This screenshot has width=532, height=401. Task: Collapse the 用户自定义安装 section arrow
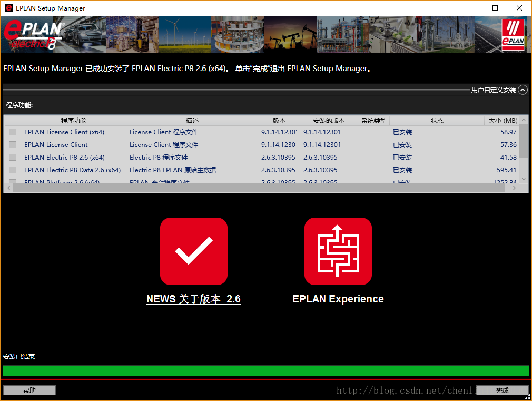point(523,90)
